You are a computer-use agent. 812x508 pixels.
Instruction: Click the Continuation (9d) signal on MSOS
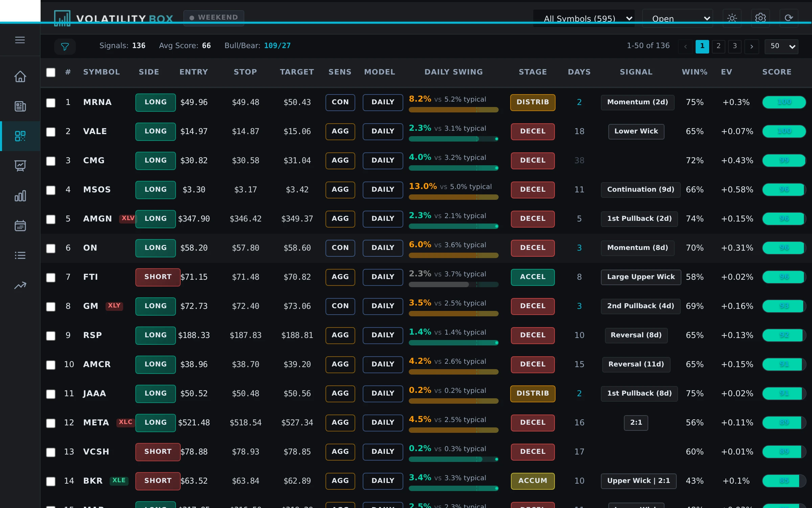pyautogui.click(x=640, y=190)
